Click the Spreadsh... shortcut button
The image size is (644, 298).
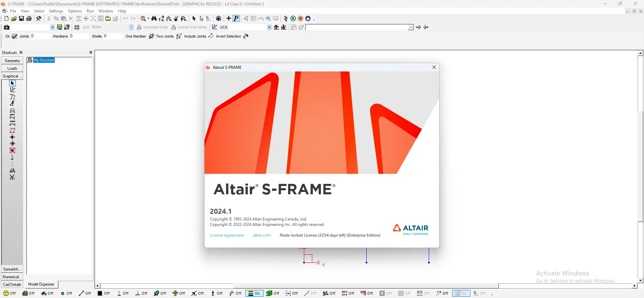coord(12,269)
